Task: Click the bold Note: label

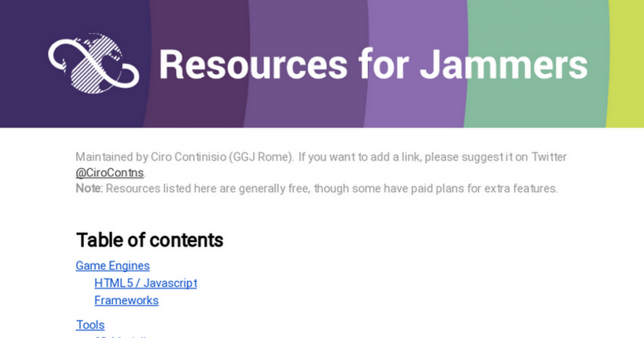Action: tap(89, 188)
